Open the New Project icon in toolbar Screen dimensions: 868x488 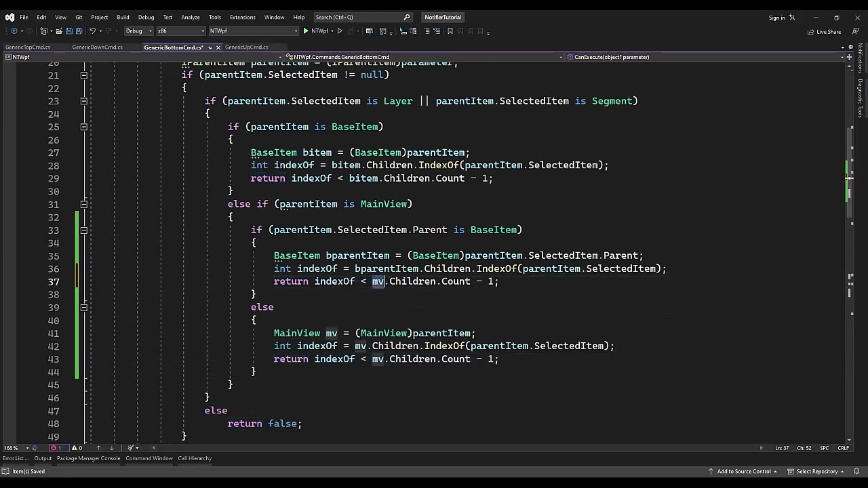(x=44, y=30)
